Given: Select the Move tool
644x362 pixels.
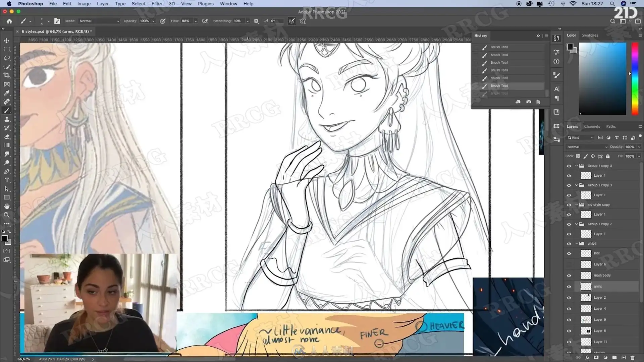Looking at the screenshot, I should point(7,41).
